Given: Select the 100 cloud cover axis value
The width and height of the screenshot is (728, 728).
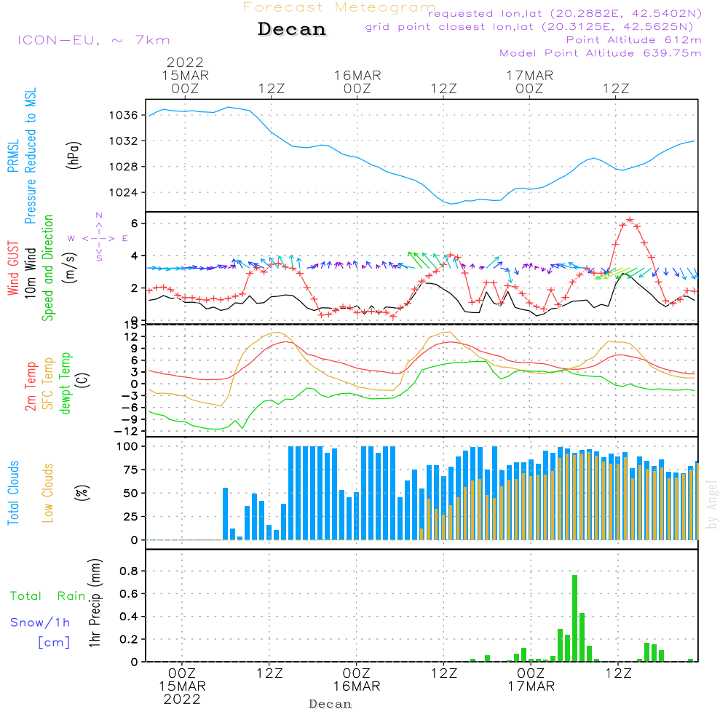Looking at the screenshot, I should pos(127,447).
